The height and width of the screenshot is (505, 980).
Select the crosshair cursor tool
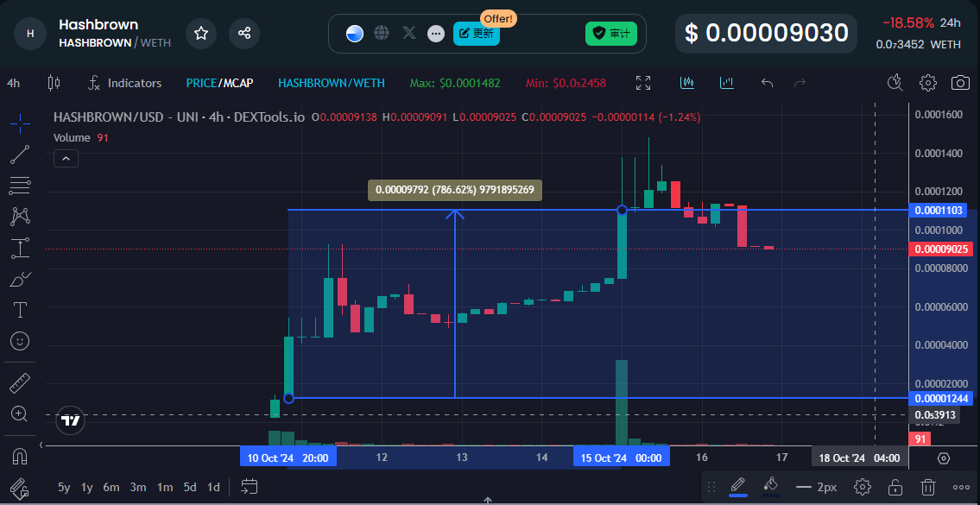click(20, 123)
